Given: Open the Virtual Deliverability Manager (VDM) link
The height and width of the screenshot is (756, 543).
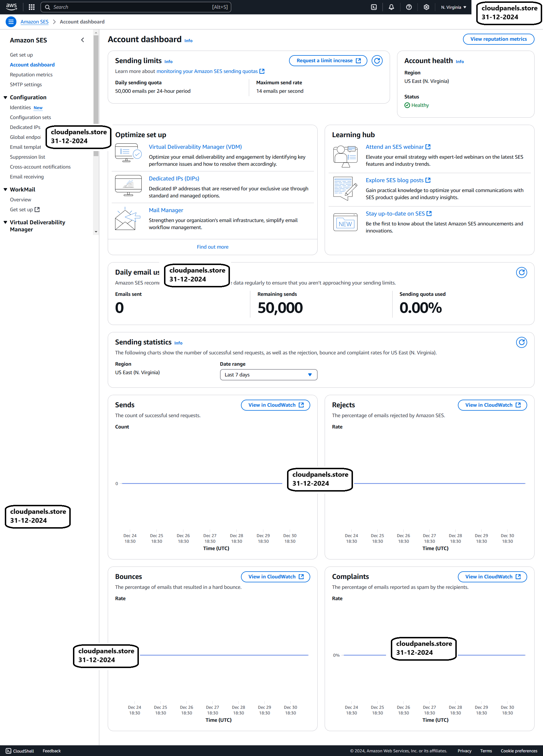Looking at the screenshot, I should tap(195, 147).
